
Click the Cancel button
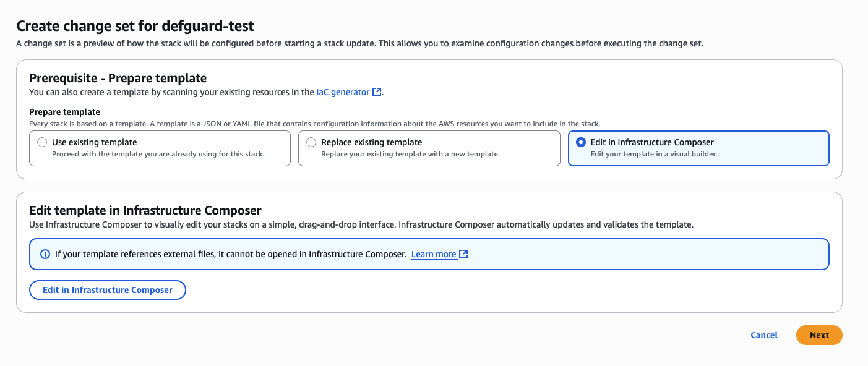click(x=763, y=335)
